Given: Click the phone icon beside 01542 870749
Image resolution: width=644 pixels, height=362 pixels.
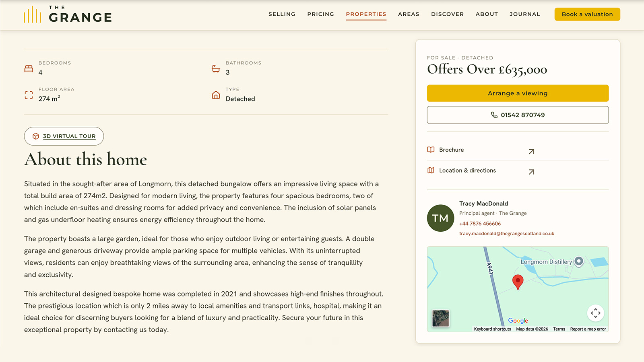Looking at the screenshot, I should [x=494, y=115].
